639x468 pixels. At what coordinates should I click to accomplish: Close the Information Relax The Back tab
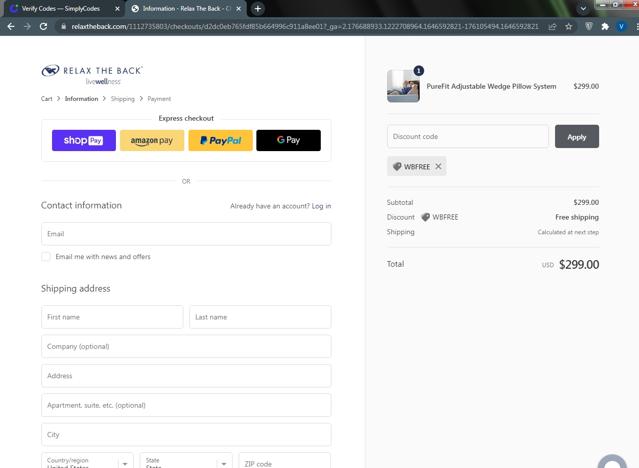click(x=238, y=9)
